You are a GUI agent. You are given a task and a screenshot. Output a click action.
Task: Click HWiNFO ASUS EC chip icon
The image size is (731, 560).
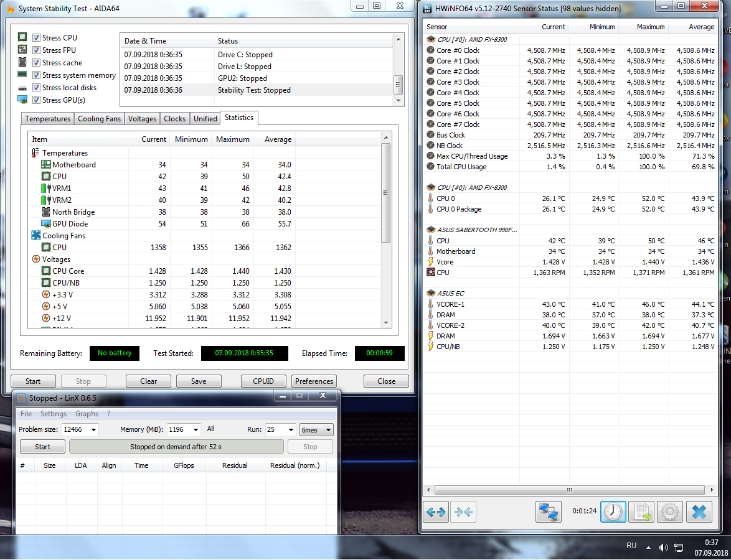click(x=431, y=293)
